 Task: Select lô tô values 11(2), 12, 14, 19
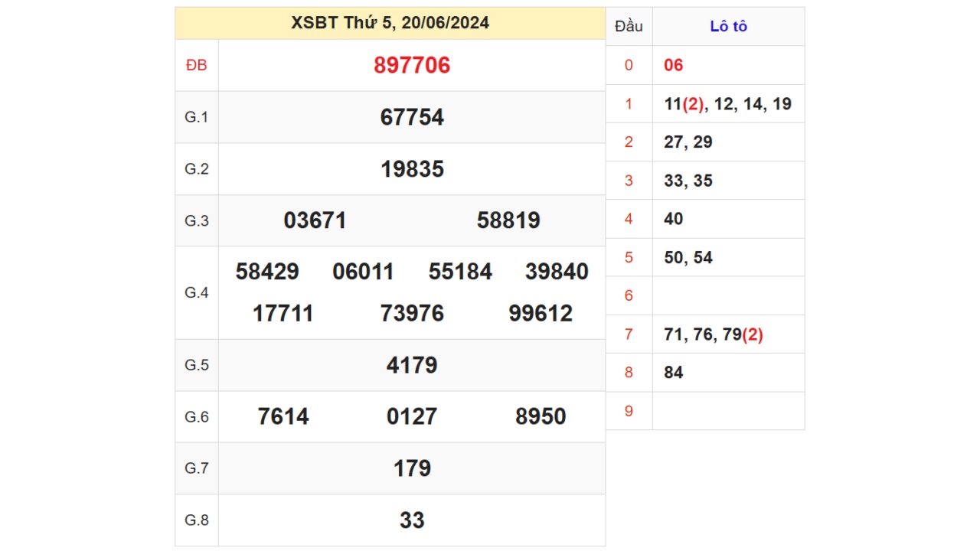point(728,104)
